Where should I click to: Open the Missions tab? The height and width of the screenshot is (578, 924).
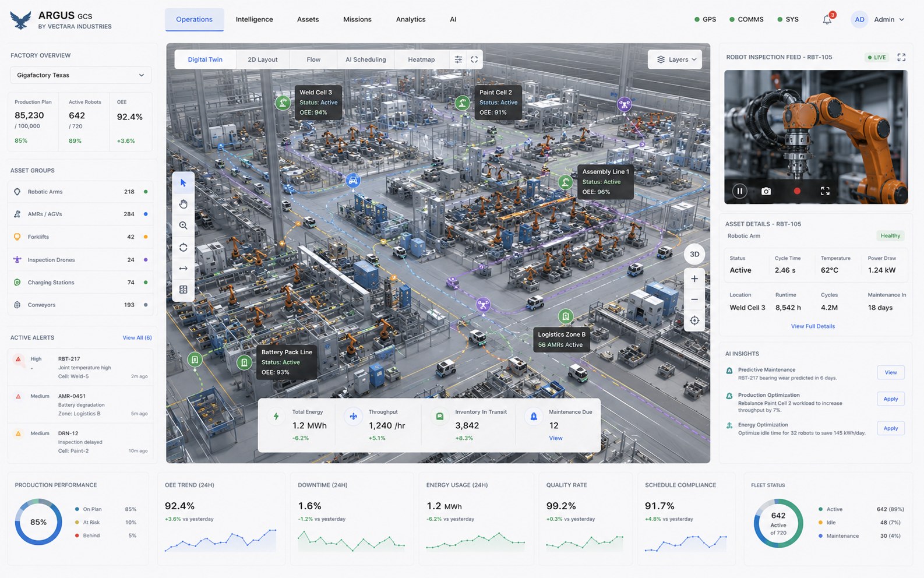tap(357, 19)
